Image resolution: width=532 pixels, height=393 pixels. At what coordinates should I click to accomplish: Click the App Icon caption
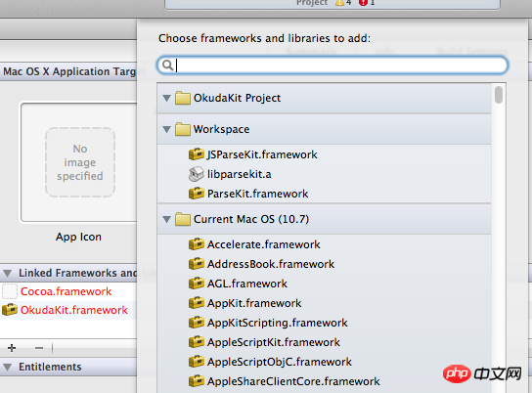pyautogui.click(x=78, y=237)
